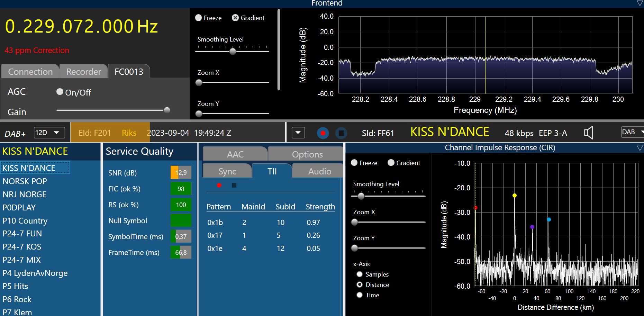Click the frequency display readout

pos(81,27)
